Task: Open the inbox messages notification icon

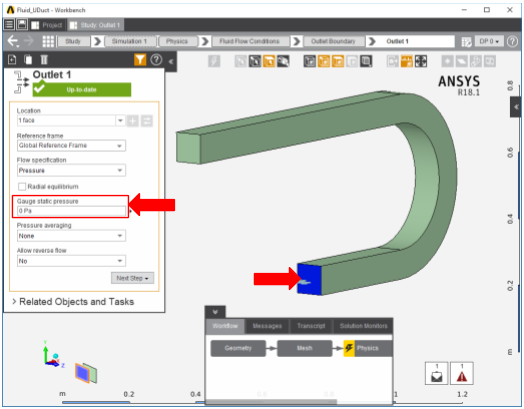Action: click(x=436, y=373)
